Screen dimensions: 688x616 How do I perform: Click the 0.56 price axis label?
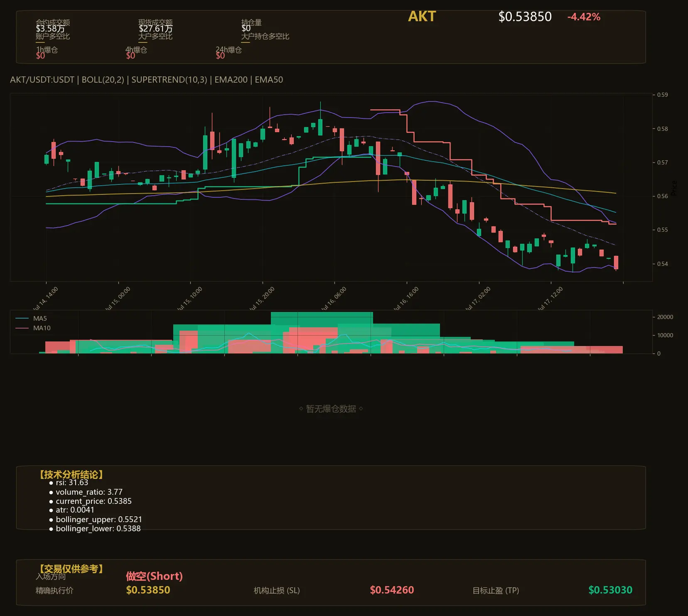click(662, 196)
